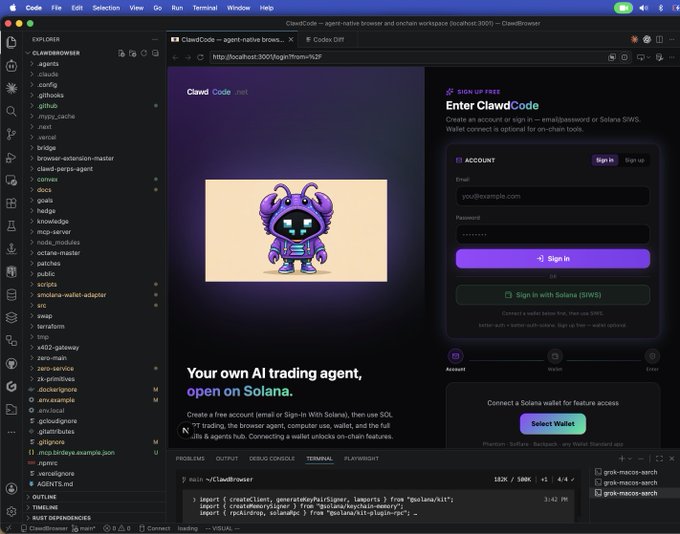Click the main branch in status bar
Viewport: 680px width, 534px height.
pyautogui.click(x=84, y=528)
